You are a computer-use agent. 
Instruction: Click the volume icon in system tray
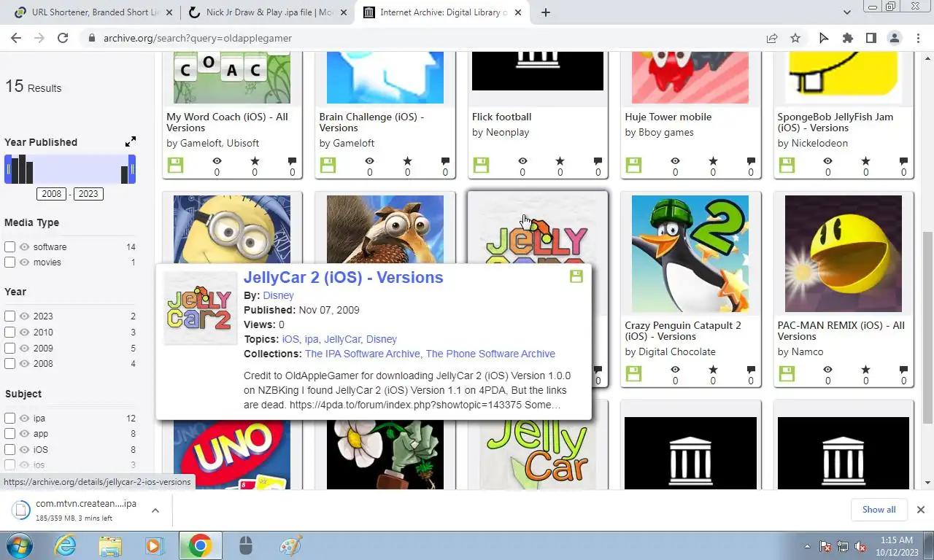click(860, 546)
